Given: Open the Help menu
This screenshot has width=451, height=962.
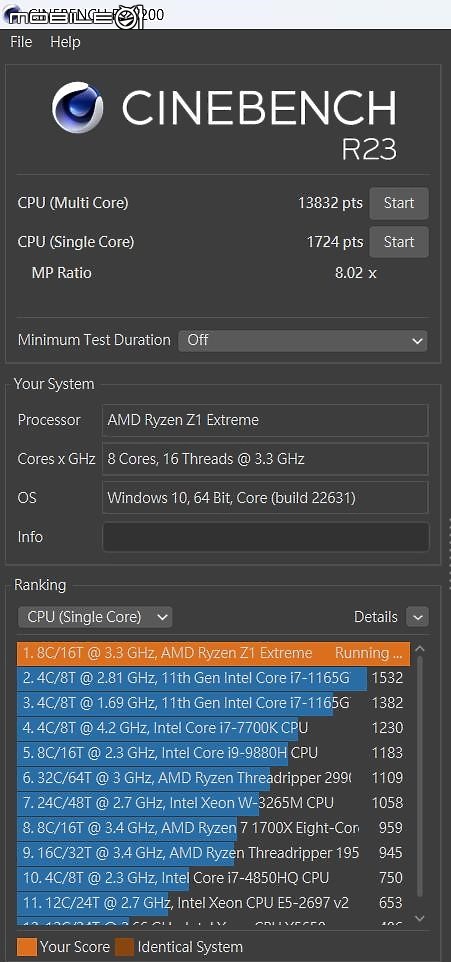Looking at the screenshot, I should pos(65,42).
